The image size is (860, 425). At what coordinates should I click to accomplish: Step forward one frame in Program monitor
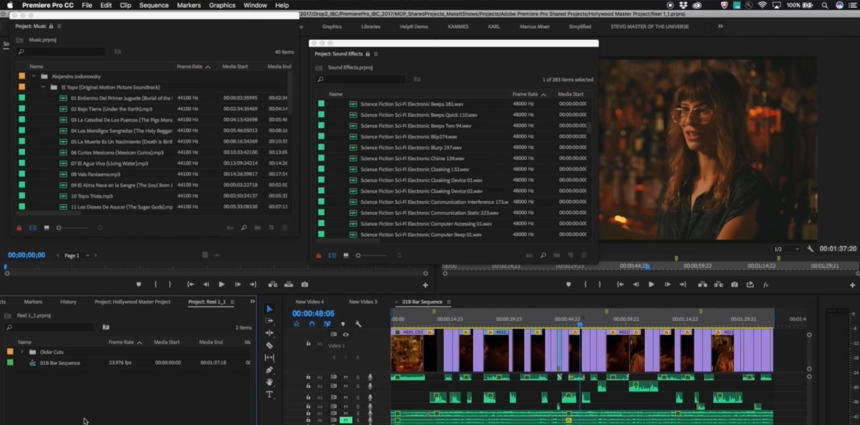click(667, 285)
